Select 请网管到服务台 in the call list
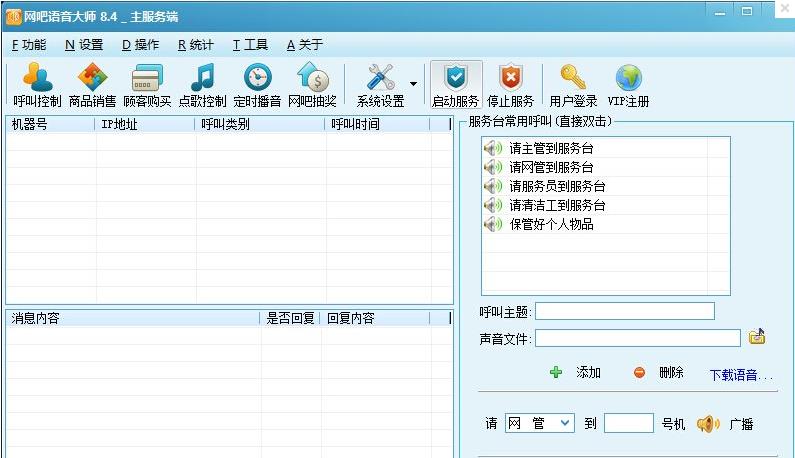The width and height of the screenshot is (795, 458). coord(551,167)
